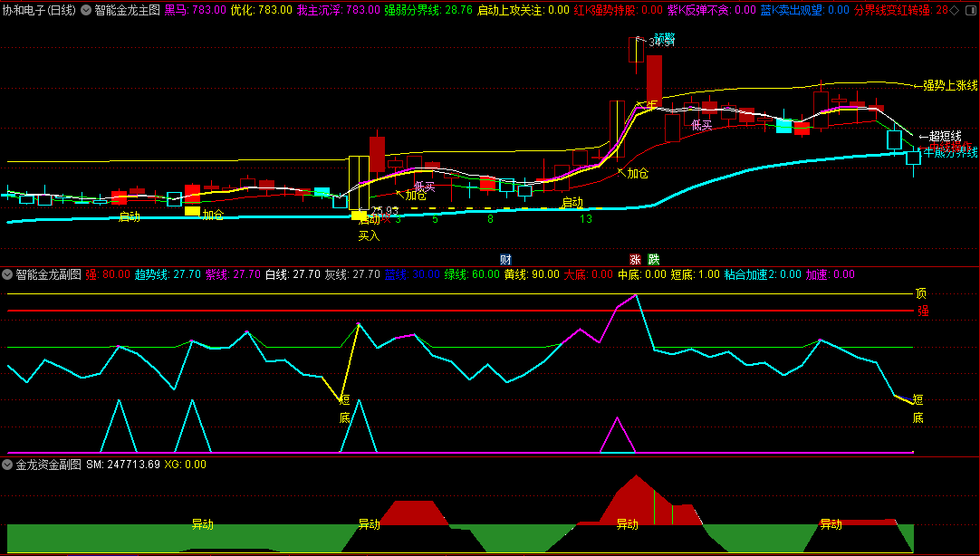The width and height of the screenshot is (980, 556).
Task: Click the yellow 买入 signal label
Action: pos(369,235)
